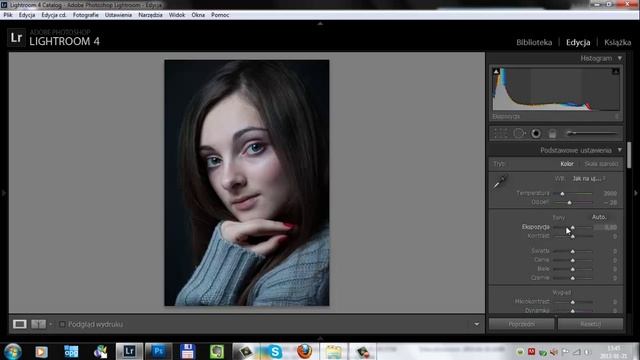The image size is (640, 360).
Task: Select the red eye correction tool
Action: pos(536,133)
